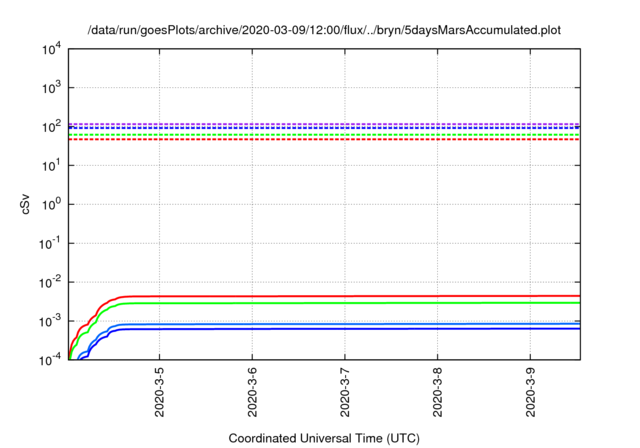Screen dimensions: 640x448
Task: Click the 10^1 y-axis tick label
Action: [x=51, y=166]
